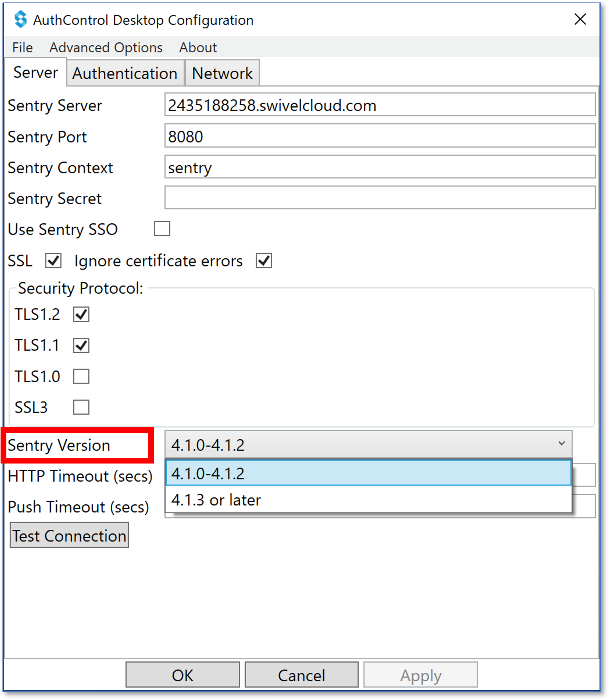609x700 pixels.
Task: Close the AuthControl Desktop Configuration window
Action: pos(580,19)
